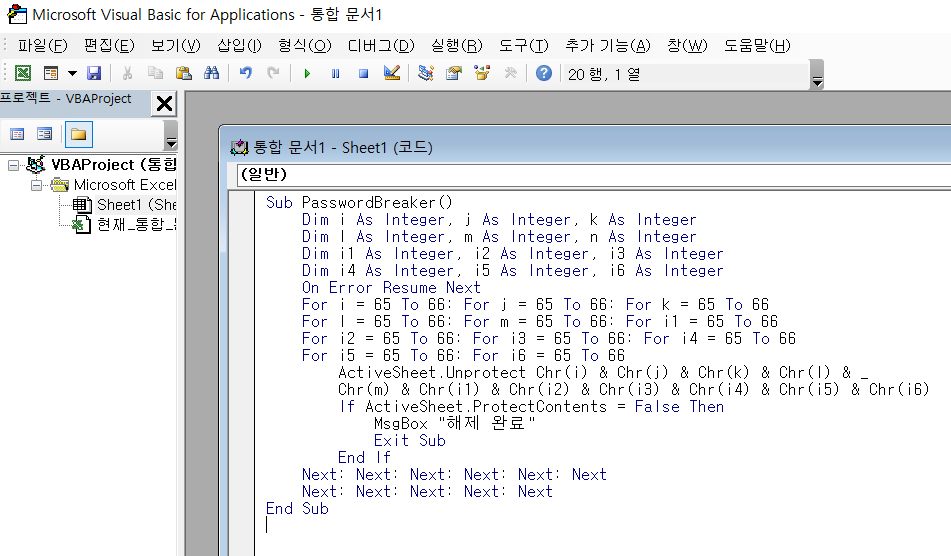Open the 형식(O) menu
Image resolution: width=951 pixels, height=556 pixels.
point(305,45)
